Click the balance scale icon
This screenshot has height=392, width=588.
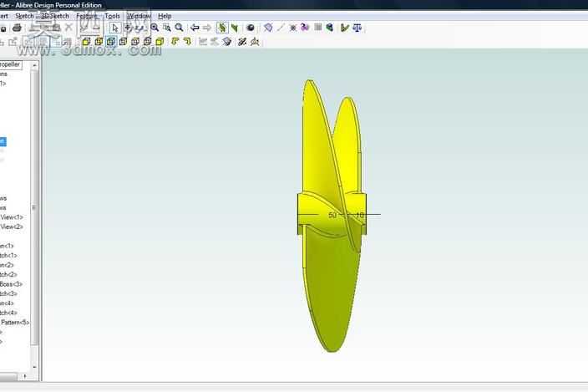click(357, 28)
